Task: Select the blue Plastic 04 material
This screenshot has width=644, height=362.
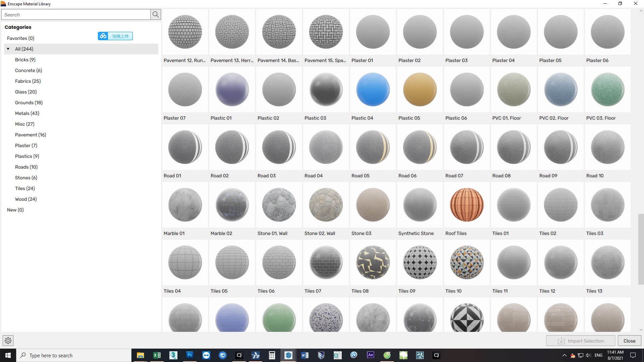Action: 373,89
